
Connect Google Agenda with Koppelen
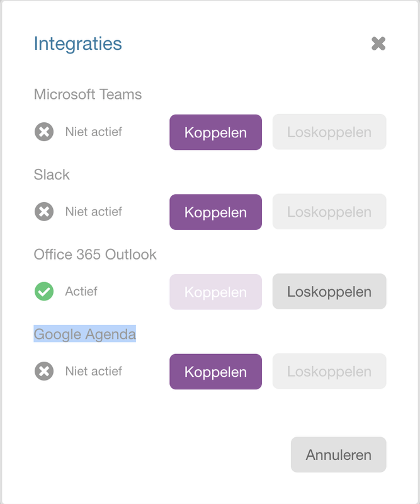[x=215, y=372]
